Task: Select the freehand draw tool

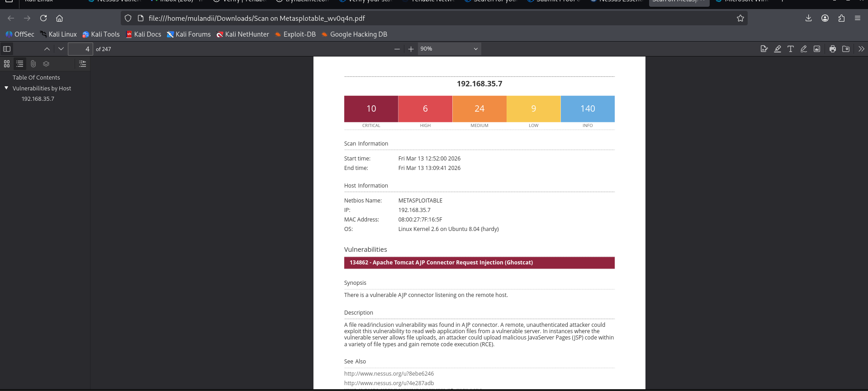Action: coord(803,49)
